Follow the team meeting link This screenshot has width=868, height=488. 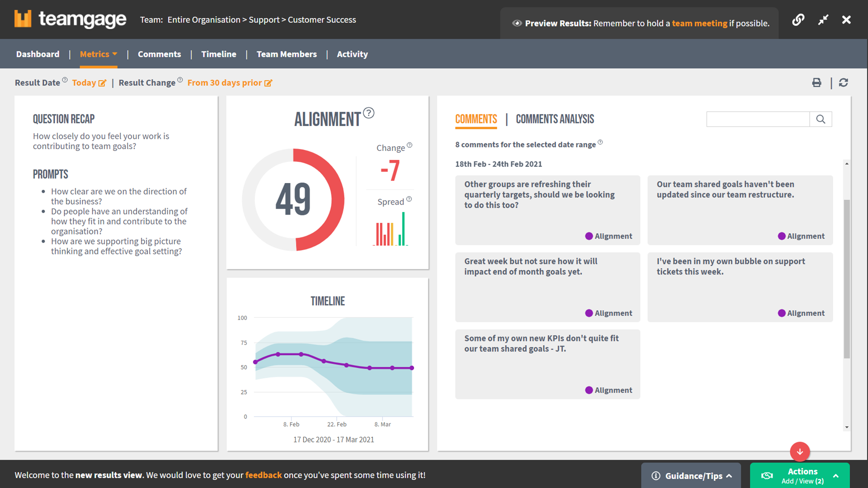[x=699, y=23]
